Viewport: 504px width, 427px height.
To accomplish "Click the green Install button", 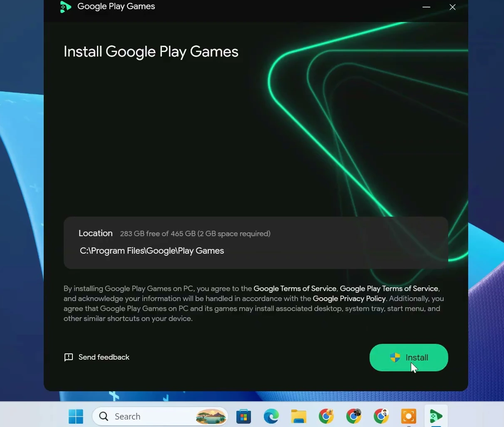I will [409, 358].
